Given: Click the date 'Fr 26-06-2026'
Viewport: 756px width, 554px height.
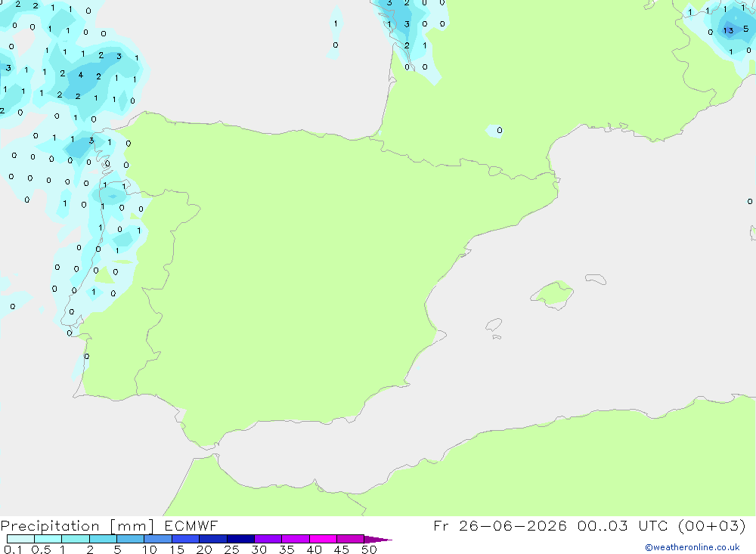Looking at the screenshot, I should [500, 525].
